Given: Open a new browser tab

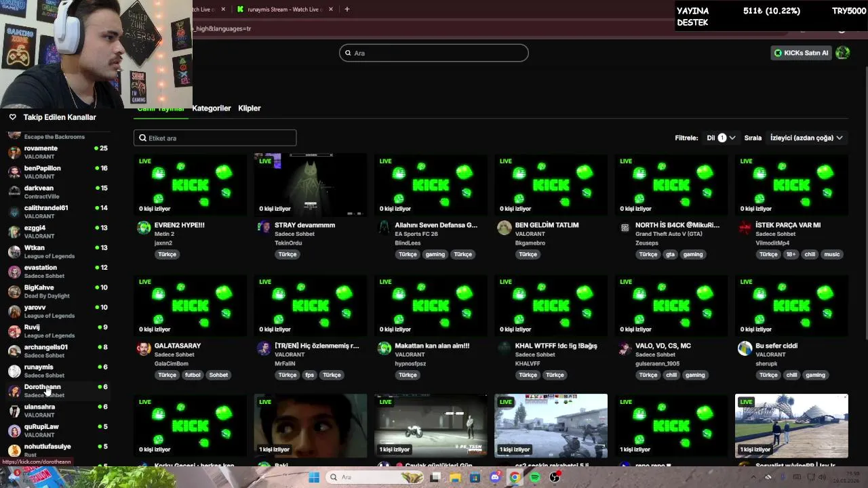Looking at the screenshot, I should pyautogui.click(x=347, y=9).
